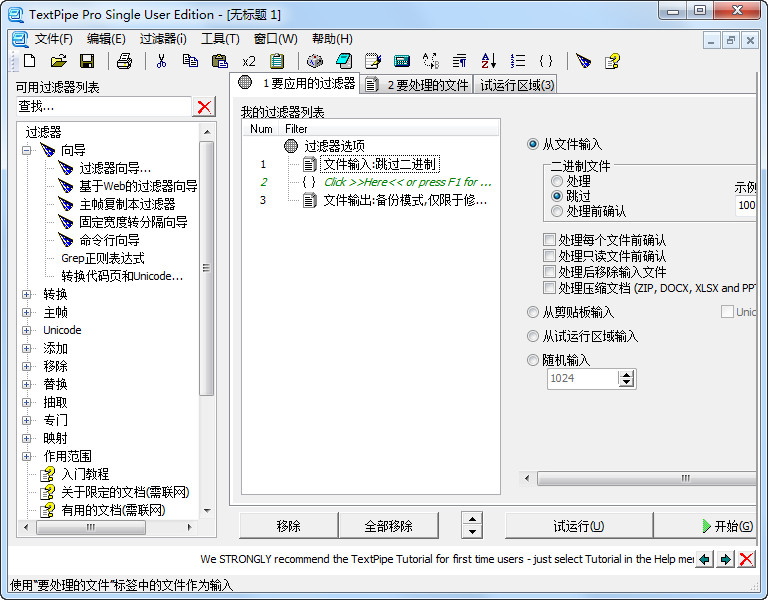Expand the 主帧 tree node
Screen dimensions: 768x600
tap(26, 312)
